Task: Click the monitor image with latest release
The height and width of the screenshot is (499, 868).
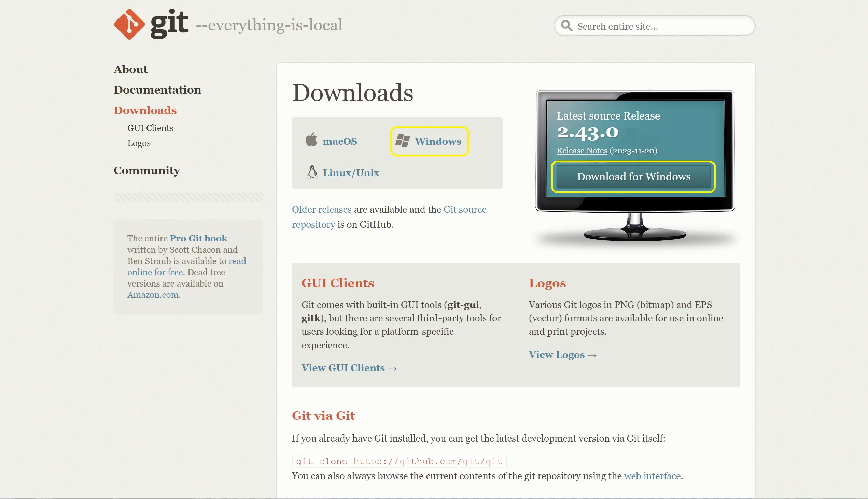Action: (635, 166)
